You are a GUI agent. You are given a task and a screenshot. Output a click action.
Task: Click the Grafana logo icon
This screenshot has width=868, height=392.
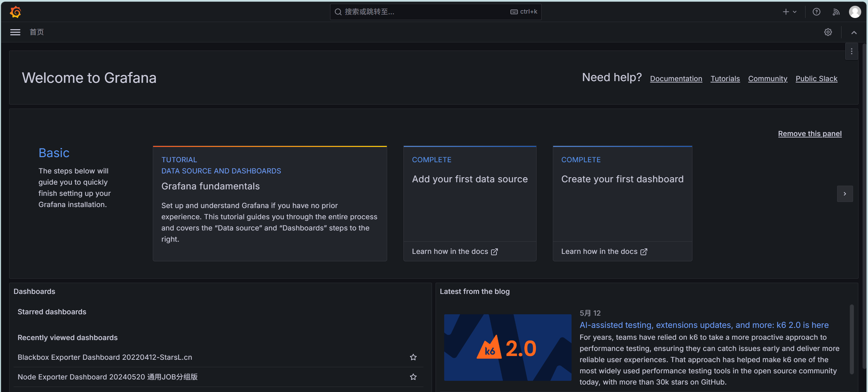click(16, 12)
